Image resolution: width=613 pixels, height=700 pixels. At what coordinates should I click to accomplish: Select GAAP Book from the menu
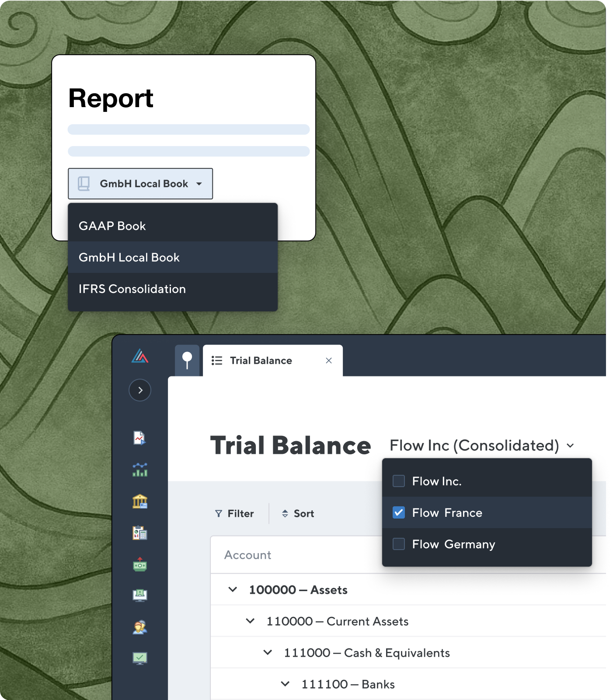[173, 226]
